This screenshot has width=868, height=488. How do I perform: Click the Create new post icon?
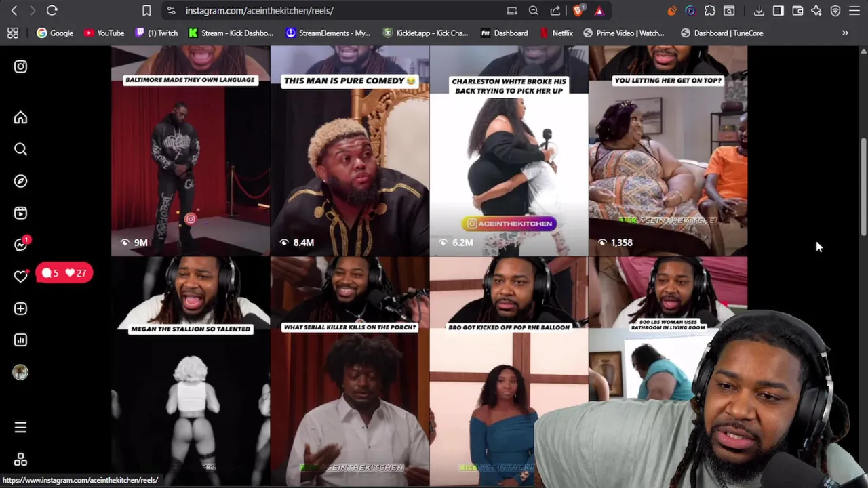point(20,308)
